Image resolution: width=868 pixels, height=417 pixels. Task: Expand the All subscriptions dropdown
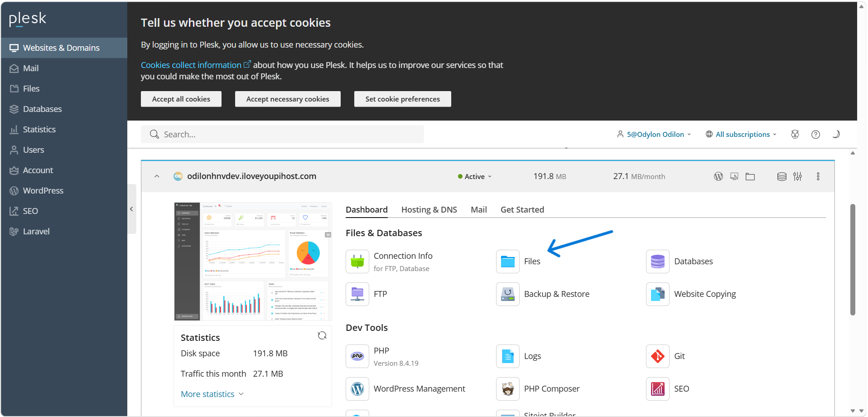pyautogui.click(x=742, y=135)
